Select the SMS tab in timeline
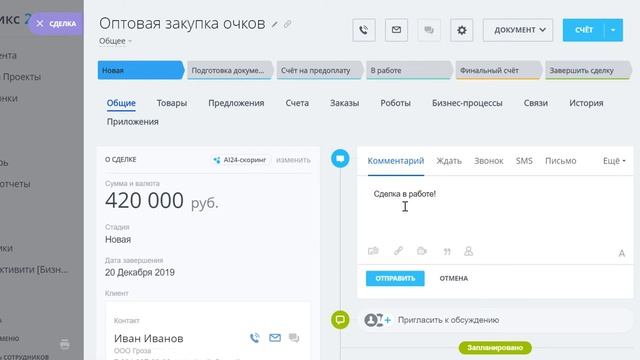The image size is (640, 360). 524,161
